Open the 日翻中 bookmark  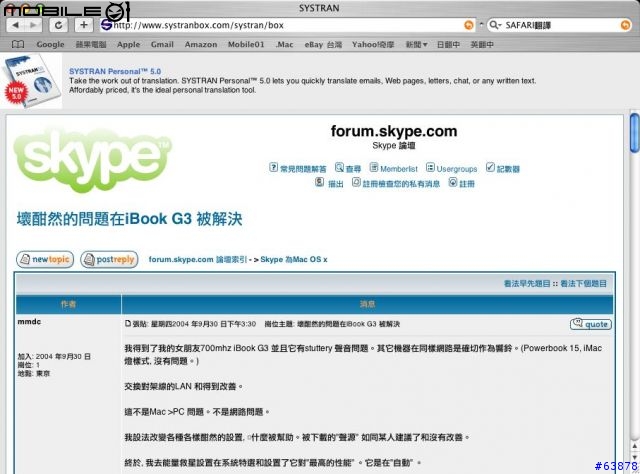pos(448,44)
